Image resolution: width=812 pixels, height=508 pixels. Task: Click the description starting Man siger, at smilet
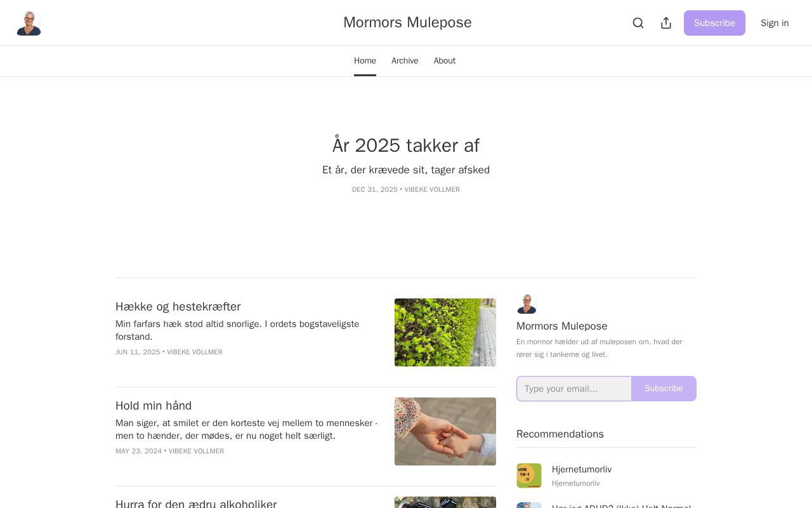click(x=247, y=429)
